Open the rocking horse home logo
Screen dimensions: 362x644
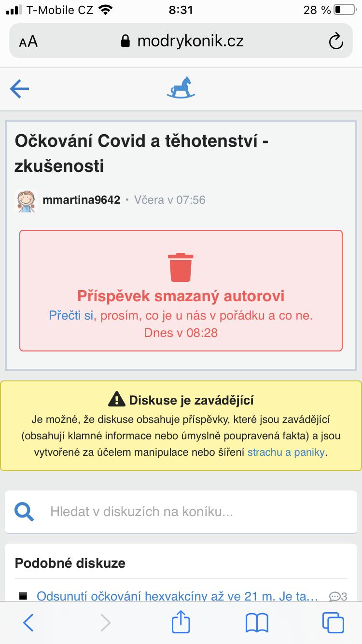[181, 88]
